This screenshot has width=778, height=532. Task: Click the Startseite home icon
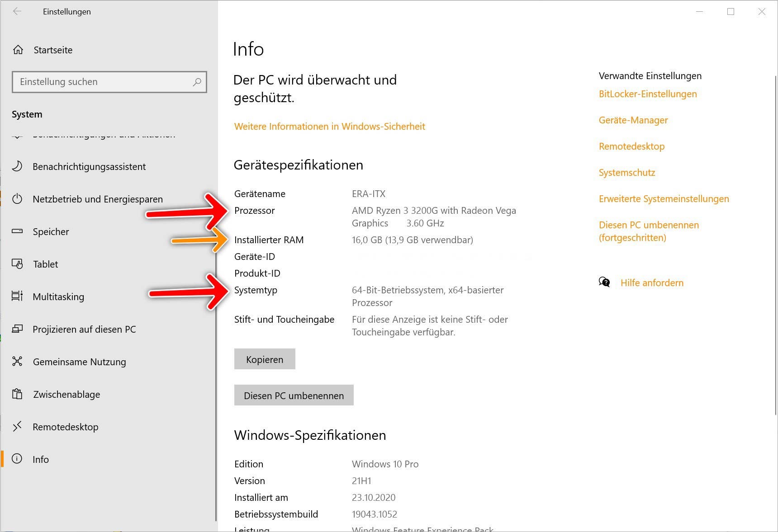[18, 50]
